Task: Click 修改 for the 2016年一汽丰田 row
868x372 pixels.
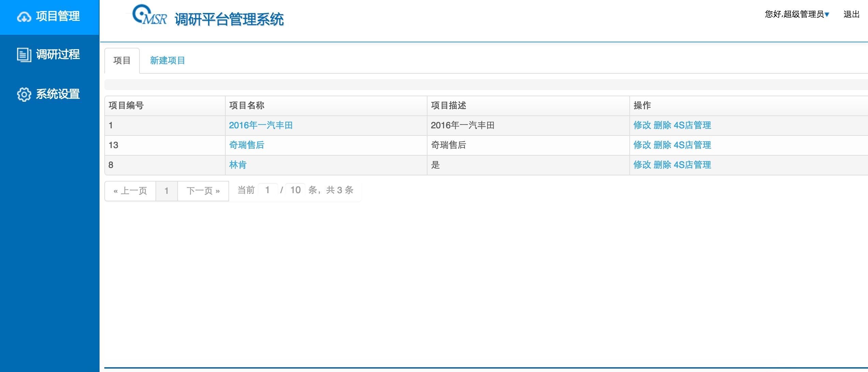Action: click(642, 125)
